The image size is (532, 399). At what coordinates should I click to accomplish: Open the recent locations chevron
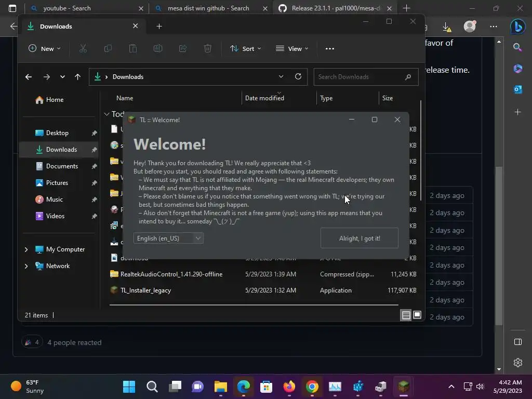(62, 77)
